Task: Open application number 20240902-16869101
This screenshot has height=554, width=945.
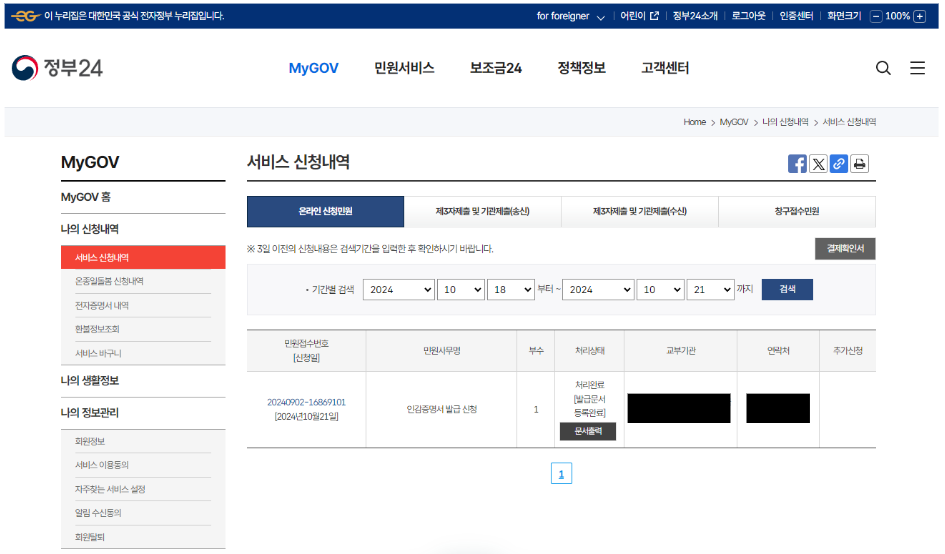Action: [306, 402]
